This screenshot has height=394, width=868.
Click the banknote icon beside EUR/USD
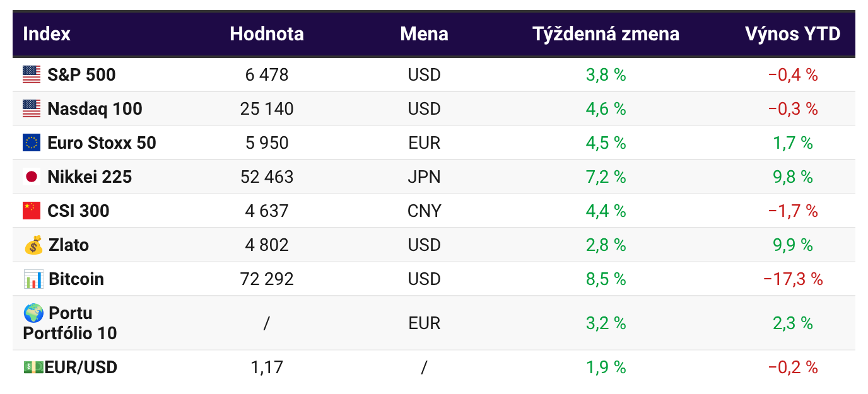33,367
